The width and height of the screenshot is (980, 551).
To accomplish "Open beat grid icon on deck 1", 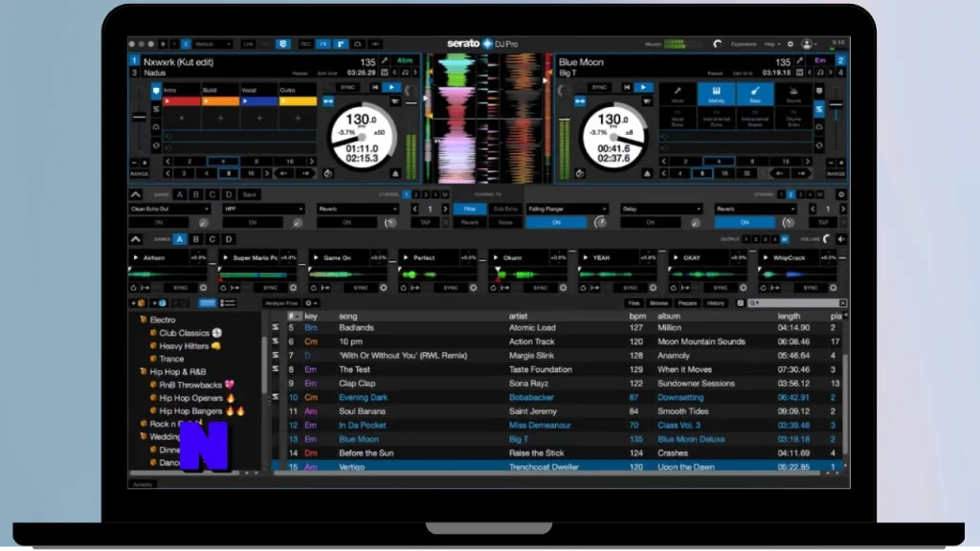I will click(x=385, y=73).
